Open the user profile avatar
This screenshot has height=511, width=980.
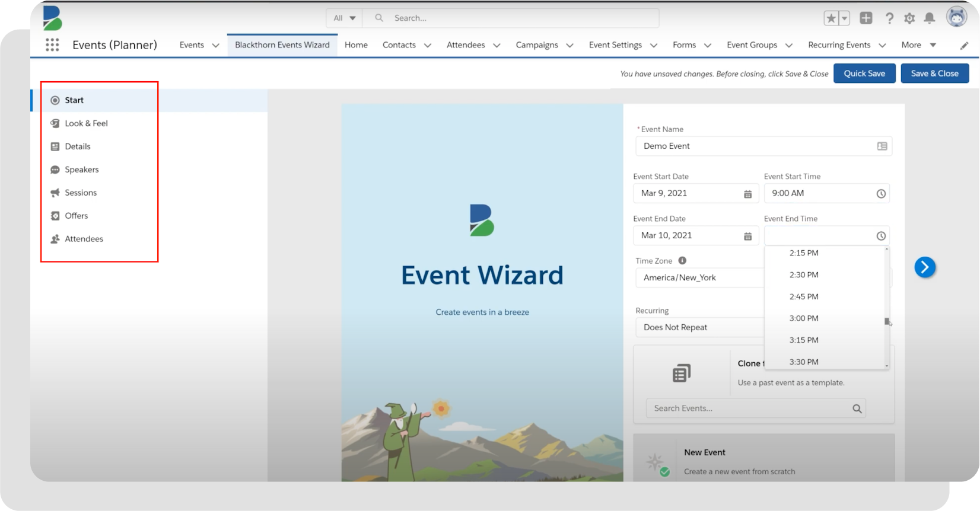pyautogui.click(x=956, y=17)
